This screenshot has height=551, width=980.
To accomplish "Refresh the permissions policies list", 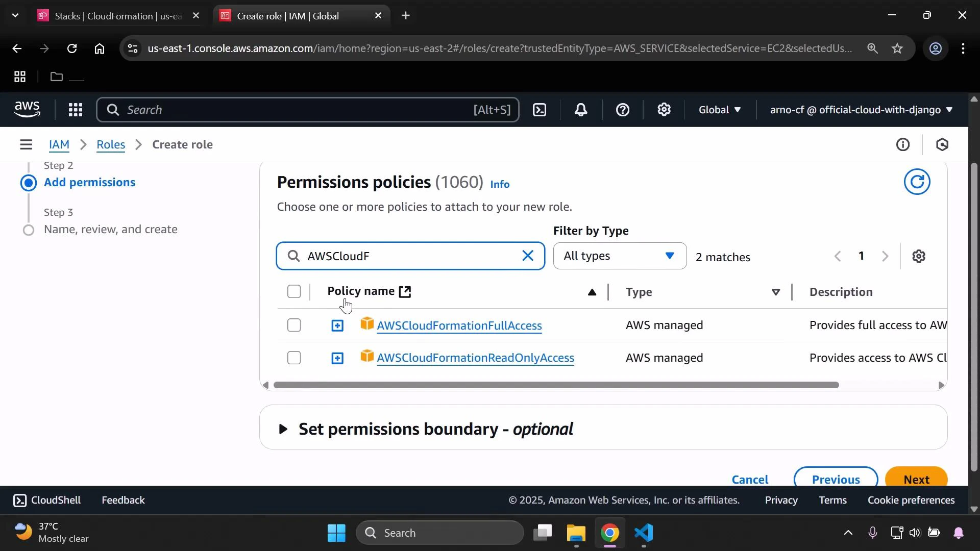I will 917,182.
